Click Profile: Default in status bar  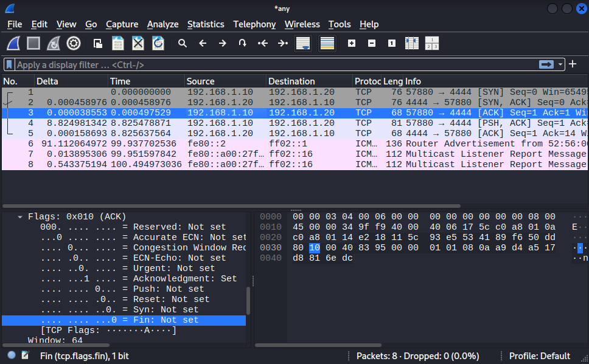coord(540,355)
